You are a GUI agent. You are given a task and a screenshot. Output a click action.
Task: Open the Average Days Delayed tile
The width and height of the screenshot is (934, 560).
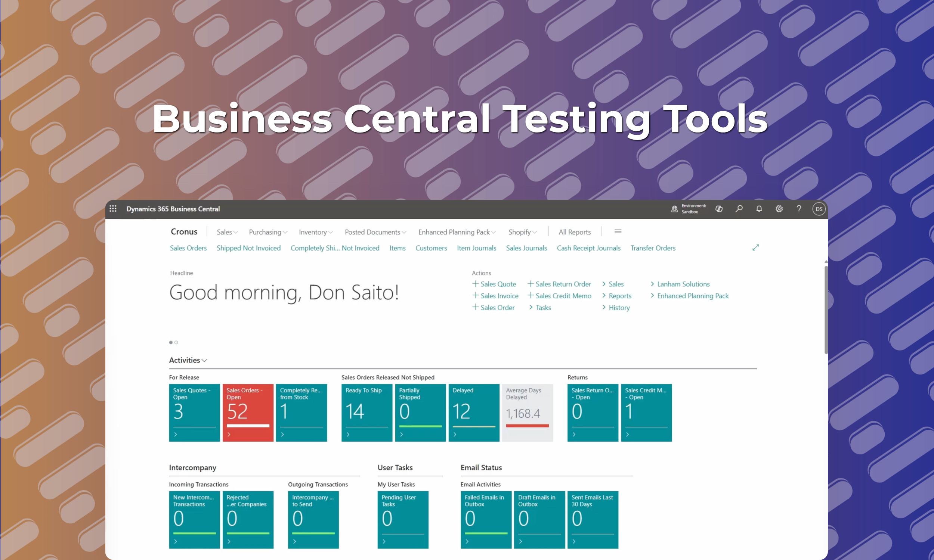click(x=527, y=413)
